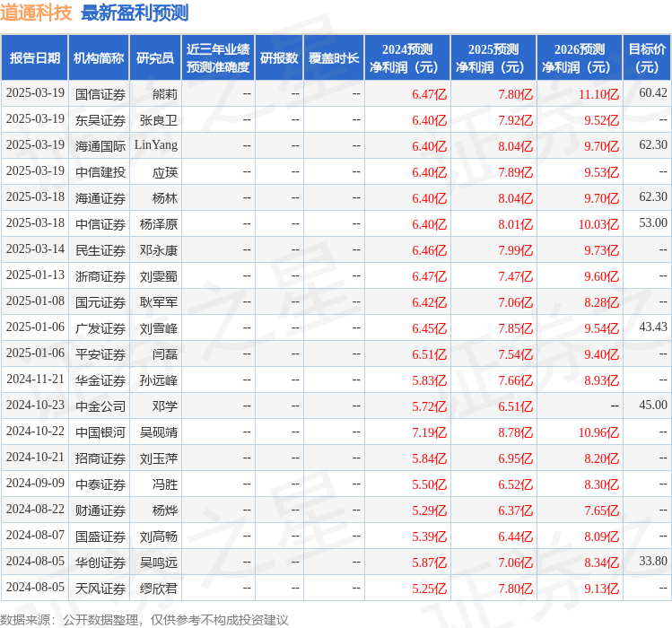Select date 2024-11-21

click(35, 379)
